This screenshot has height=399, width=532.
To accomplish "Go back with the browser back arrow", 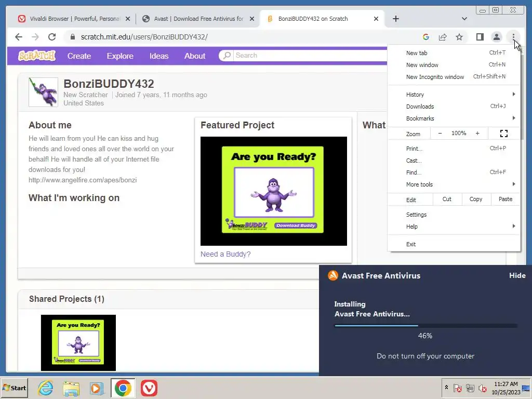I will pos(19,37).
